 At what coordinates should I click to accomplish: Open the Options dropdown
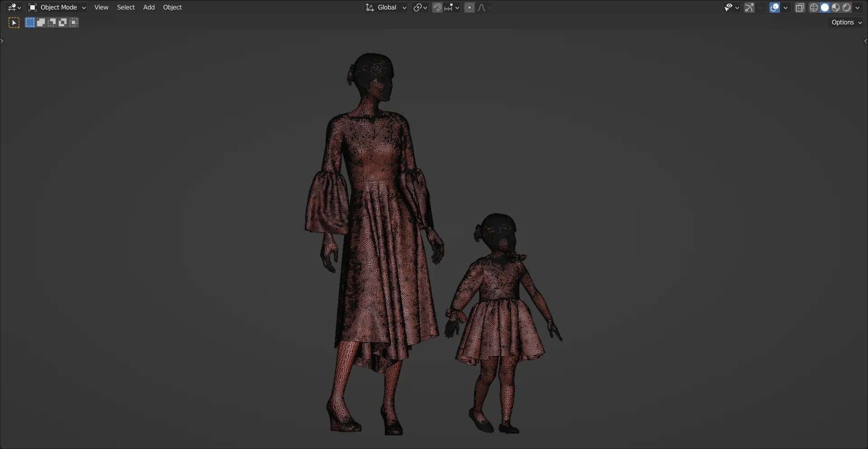tap(846, 22)
